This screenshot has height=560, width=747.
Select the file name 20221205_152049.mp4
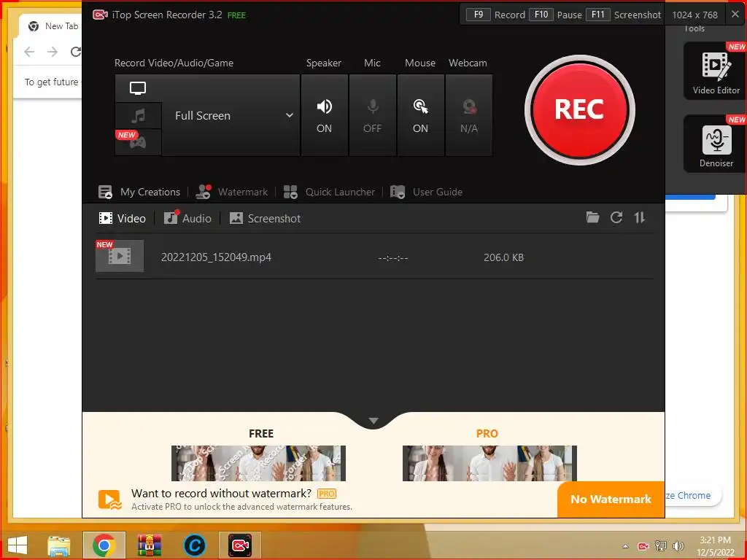(x=216, y=257)
